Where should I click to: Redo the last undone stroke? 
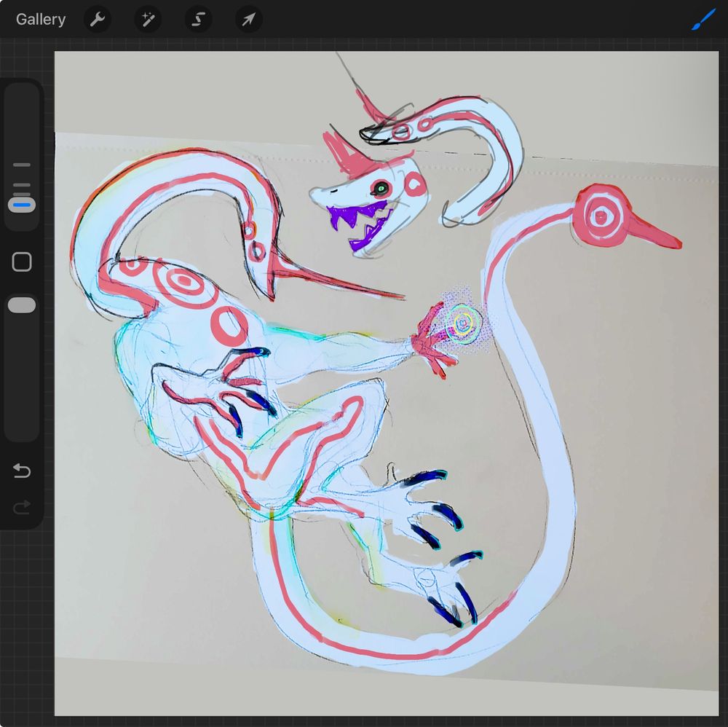coord(21,507)
